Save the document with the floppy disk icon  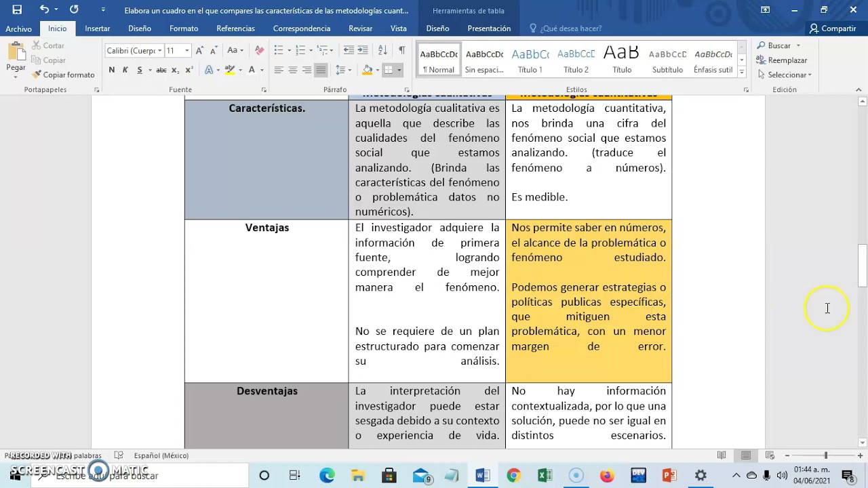click(17, 9)
